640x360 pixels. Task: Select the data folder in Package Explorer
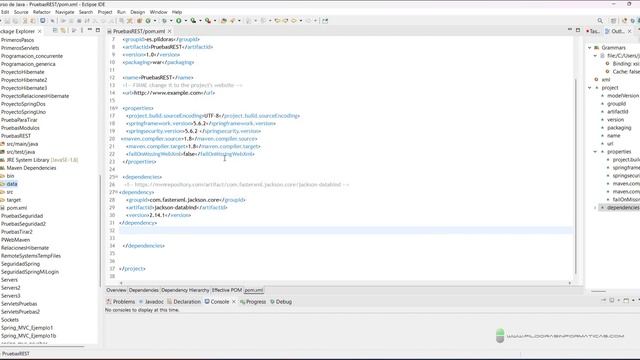pos(12,184)
